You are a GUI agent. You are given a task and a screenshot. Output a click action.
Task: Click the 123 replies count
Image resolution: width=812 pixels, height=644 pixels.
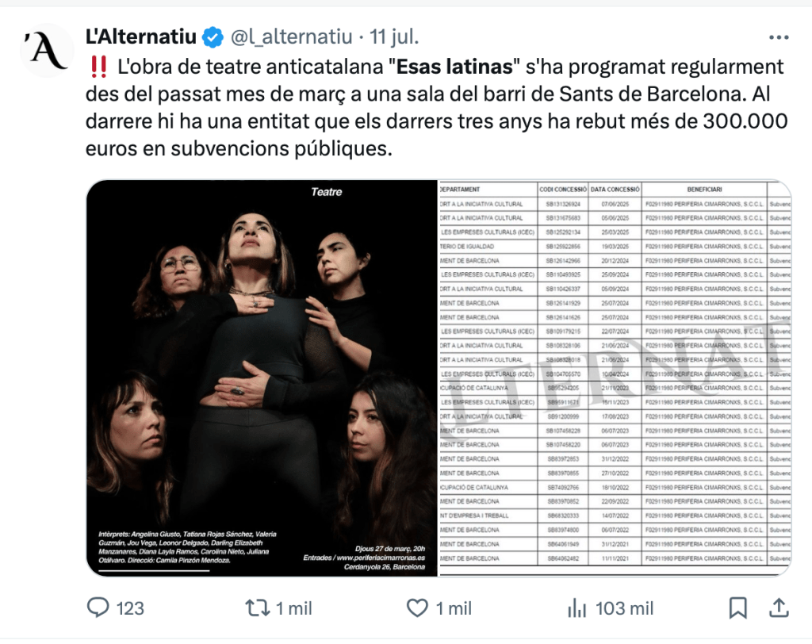130,608
